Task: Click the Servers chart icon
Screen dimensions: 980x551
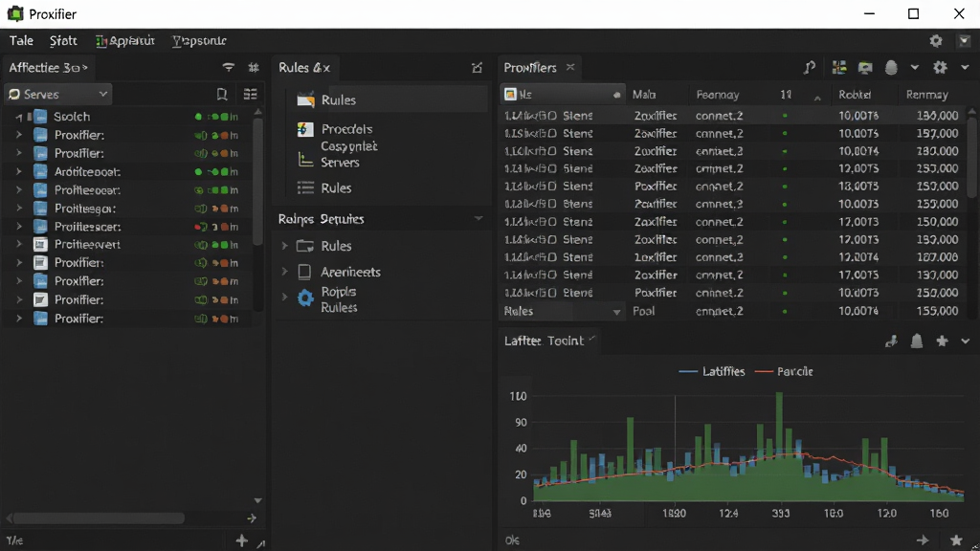Action: coord(305,160)
